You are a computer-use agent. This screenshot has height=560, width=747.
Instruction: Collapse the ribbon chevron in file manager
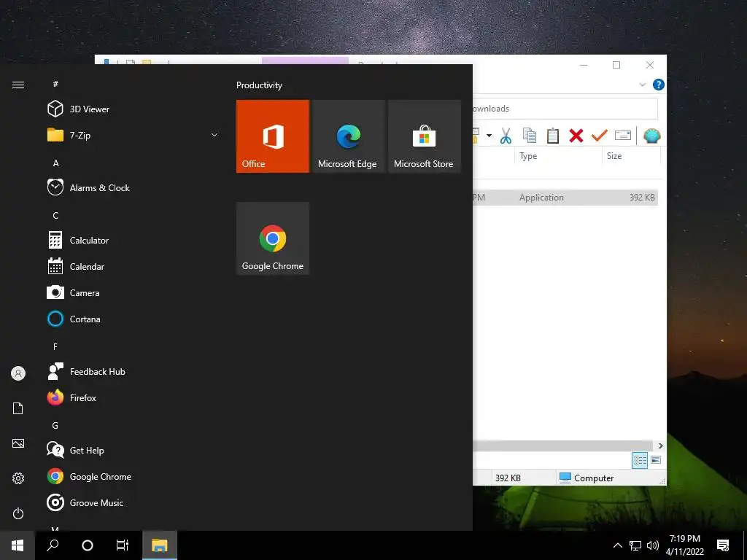click(x=642, y=85)
